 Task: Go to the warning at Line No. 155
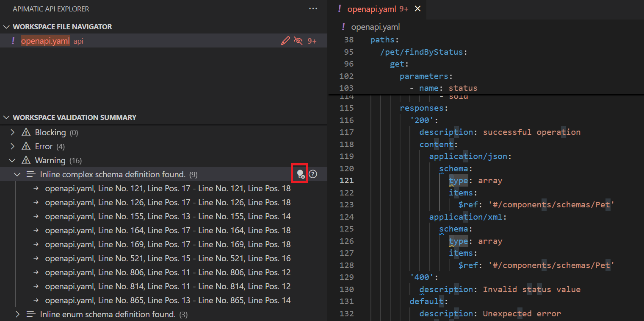pos(168,216)
